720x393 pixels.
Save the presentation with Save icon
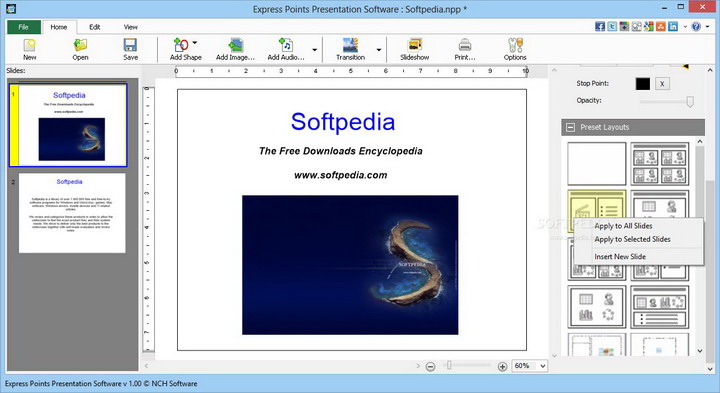130,49
